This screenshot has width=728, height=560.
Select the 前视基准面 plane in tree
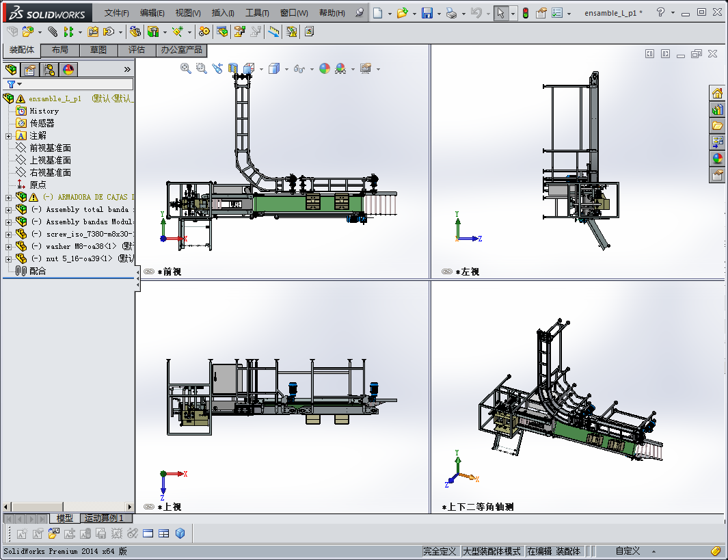[50, 148]
